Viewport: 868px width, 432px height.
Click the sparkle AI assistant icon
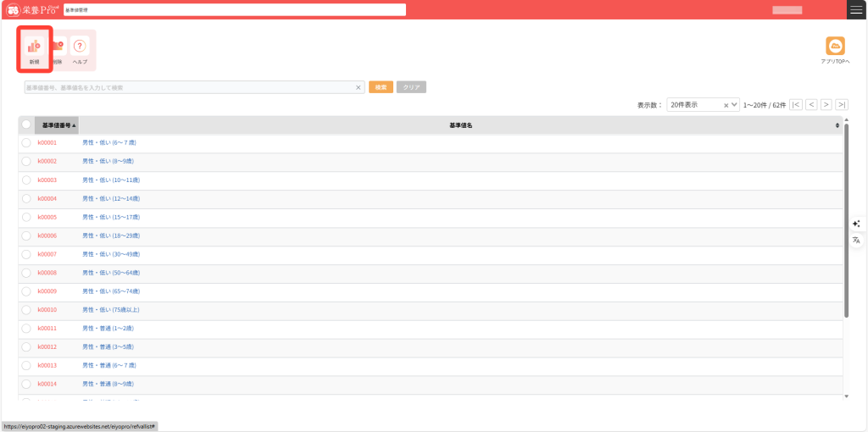[x=856, y=224]
